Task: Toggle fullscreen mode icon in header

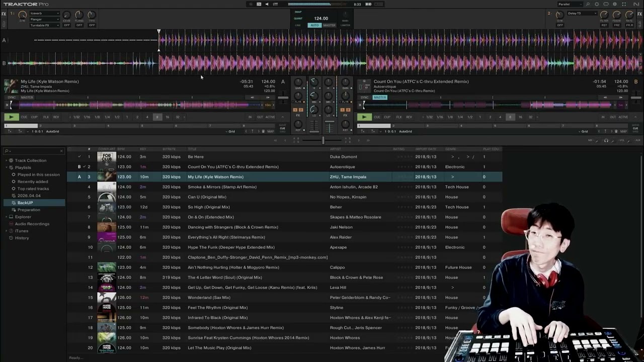Action: pyautogui.click(x=624, y=4)
